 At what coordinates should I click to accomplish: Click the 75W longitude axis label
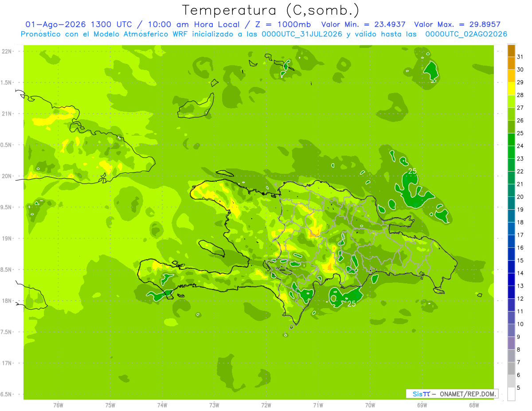tap(110, 405)
